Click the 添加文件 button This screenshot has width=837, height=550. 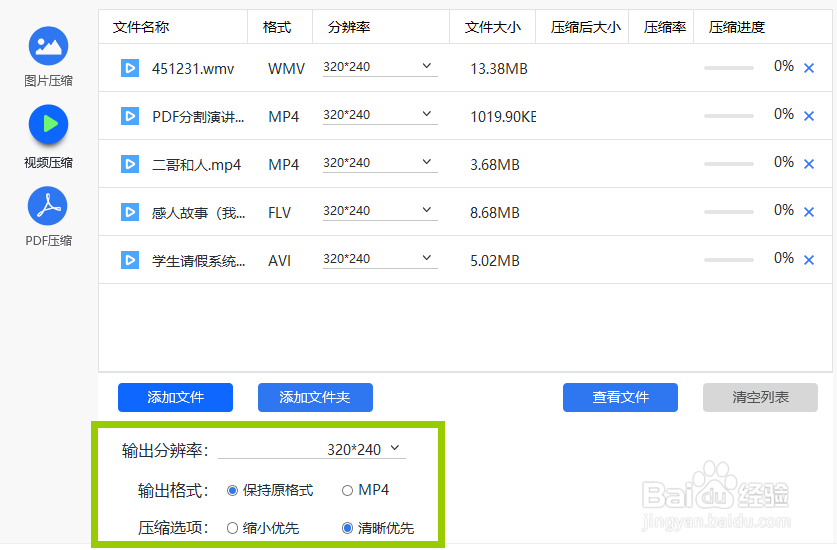[175, 397]
